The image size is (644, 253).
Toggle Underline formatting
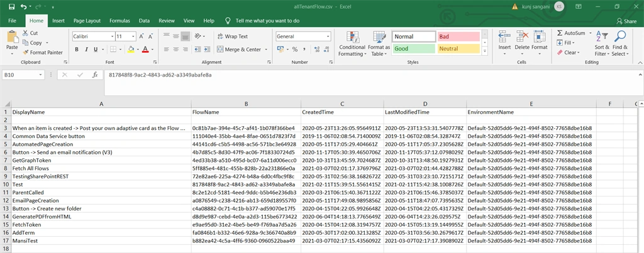tap(96, 49)
